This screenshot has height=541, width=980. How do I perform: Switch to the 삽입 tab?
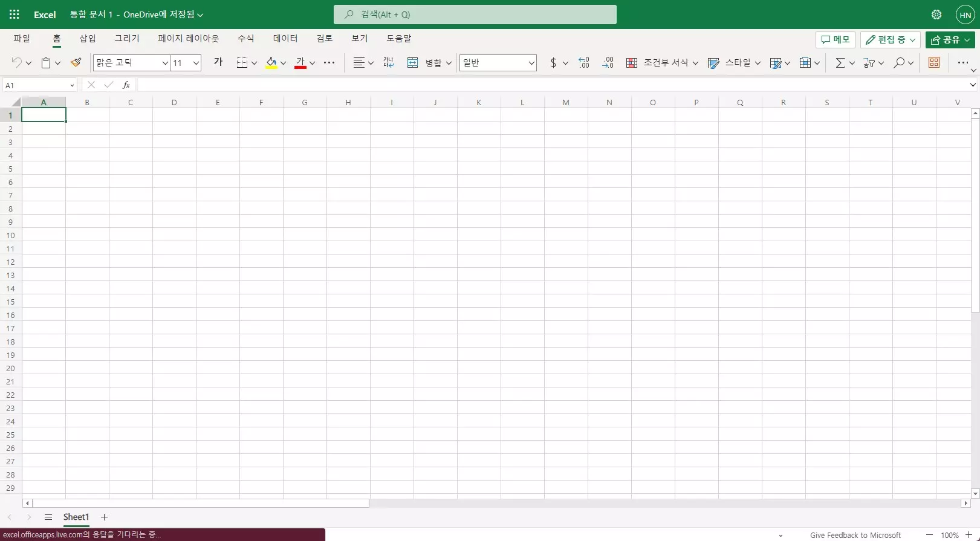[x=88, y=39]
